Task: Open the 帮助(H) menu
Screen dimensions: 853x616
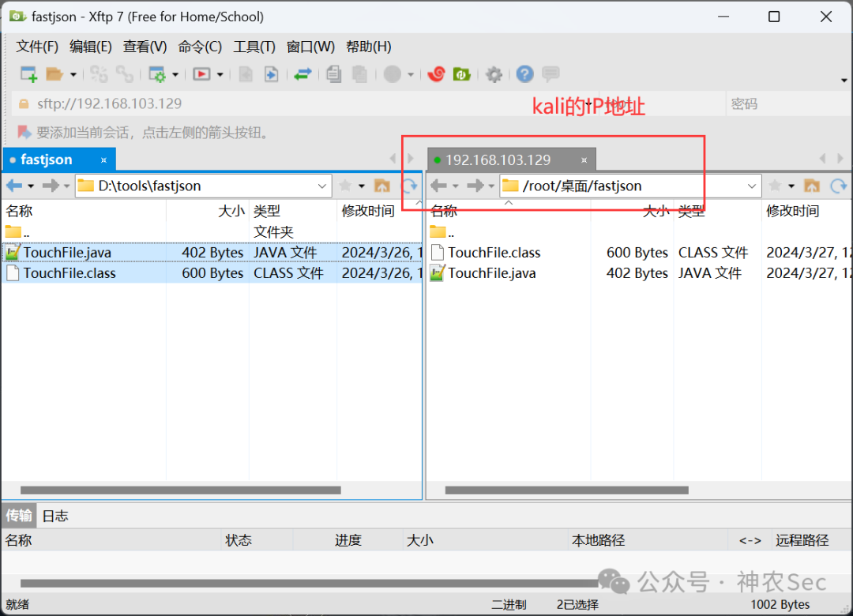Action: [368, 47]
